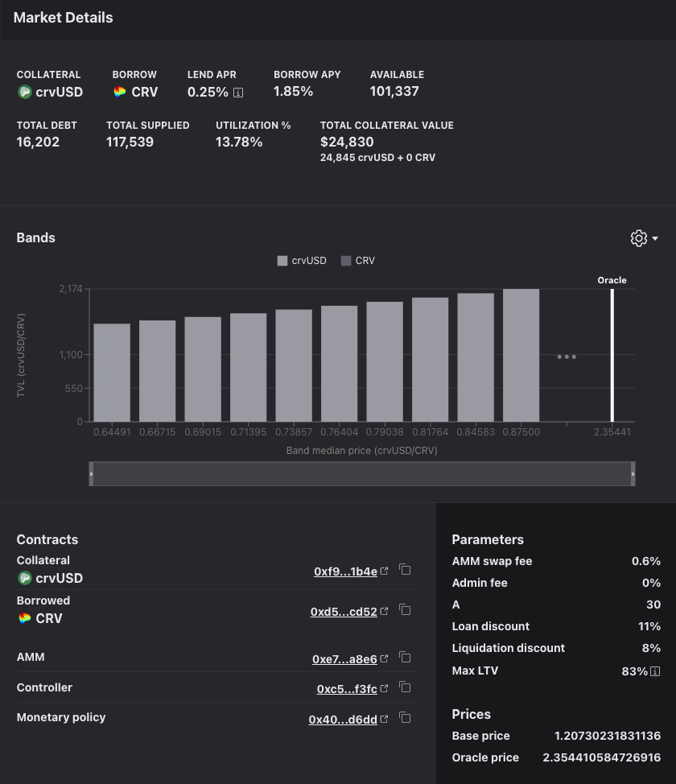Click the Oracle label above the chart
The width and height of the screenshot is (676, 784).
click(x=612, y=280)
